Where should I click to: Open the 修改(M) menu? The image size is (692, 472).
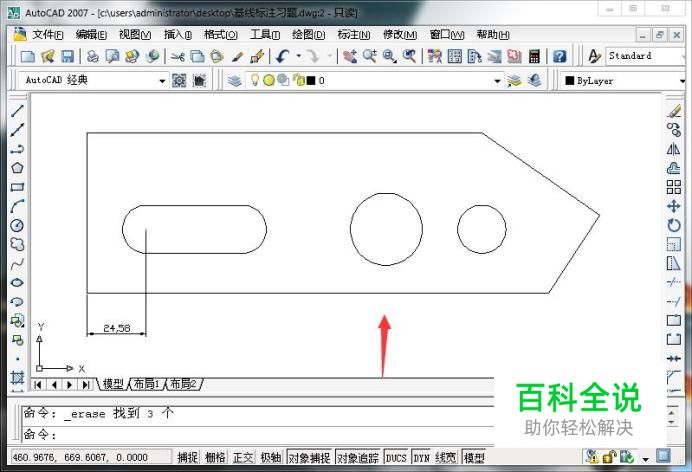pos(400,34)
